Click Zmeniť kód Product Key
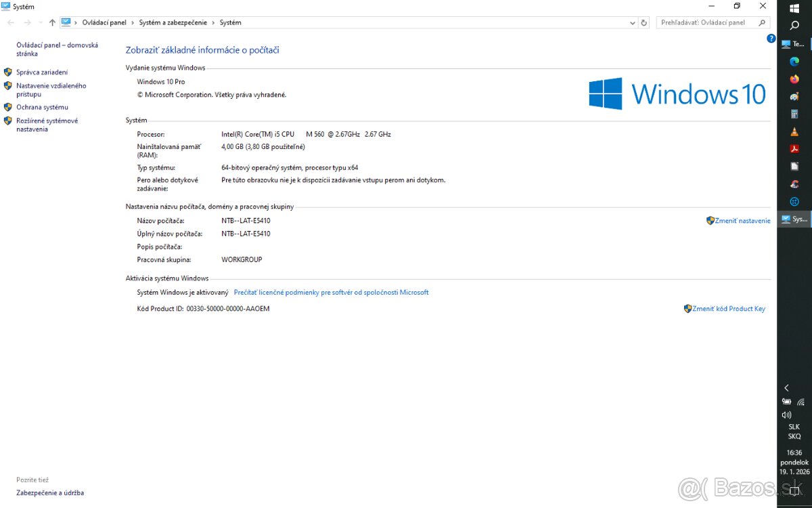The height and width of the screenshot is (508, 812). 728,309
